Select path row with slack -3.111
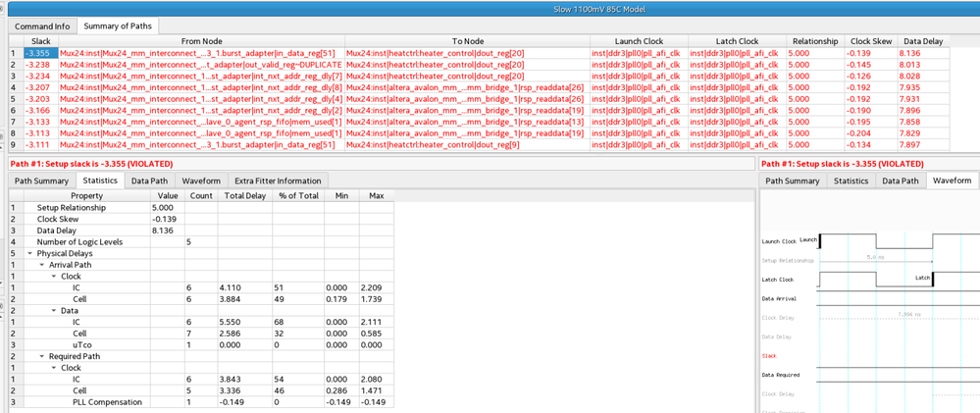The height and width of the screenshot is (413, 980). pos(37,144)
